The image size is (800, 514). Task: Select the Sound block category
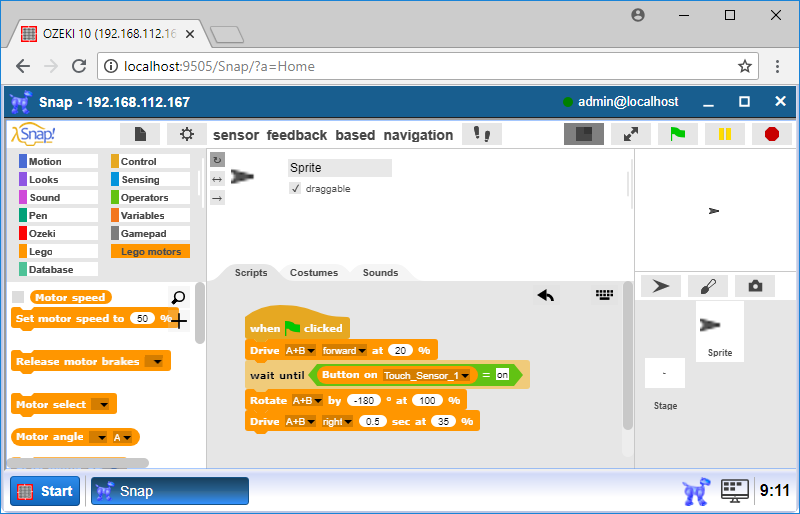pos(58,198)
